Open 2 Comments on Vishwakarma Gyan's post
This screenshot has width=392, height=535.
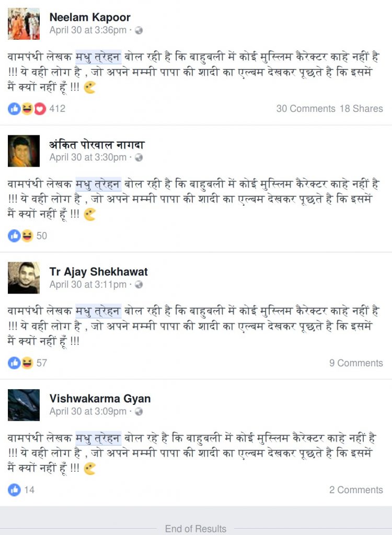(x=356, y=490)
